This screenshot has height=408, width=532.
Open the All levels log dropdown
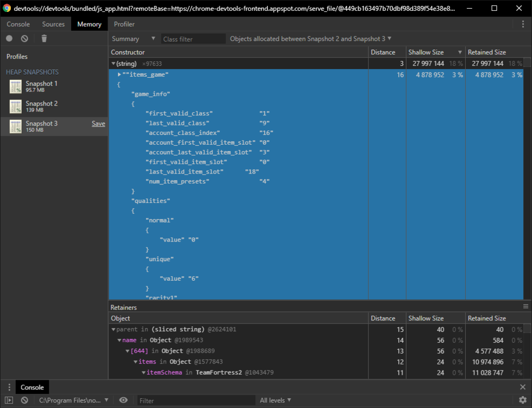point(276,400)
